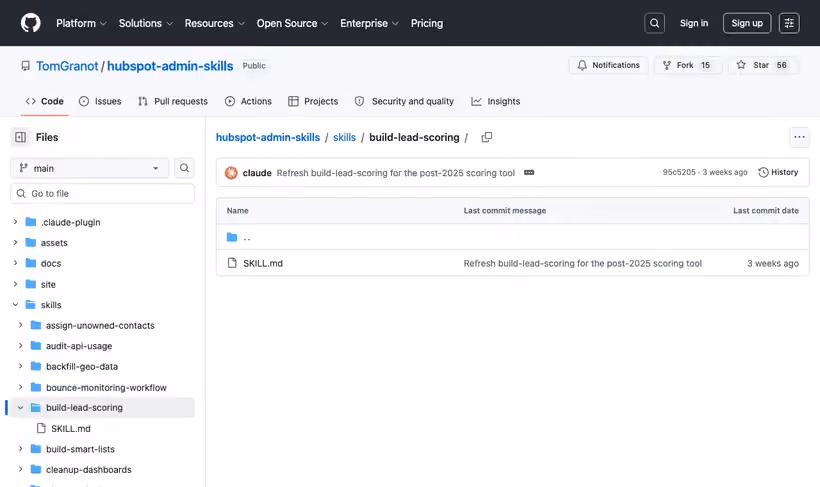Click the claude author name
820x487 pixels.
[x=257, y=173]
